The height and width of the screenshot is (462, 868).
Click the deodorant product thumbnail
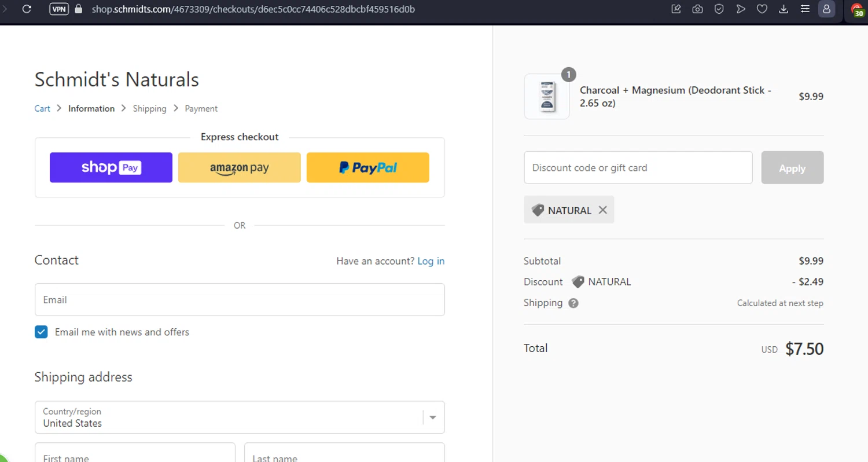(x=546, y=96)
